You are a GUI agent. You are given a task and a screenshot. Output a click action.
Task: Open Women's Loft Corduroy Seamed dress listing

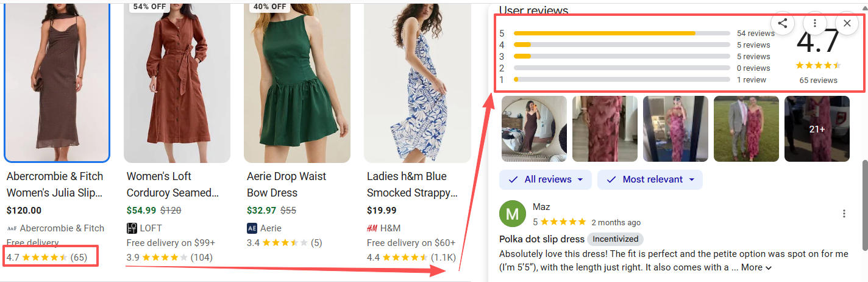click(x=172, y=184)
